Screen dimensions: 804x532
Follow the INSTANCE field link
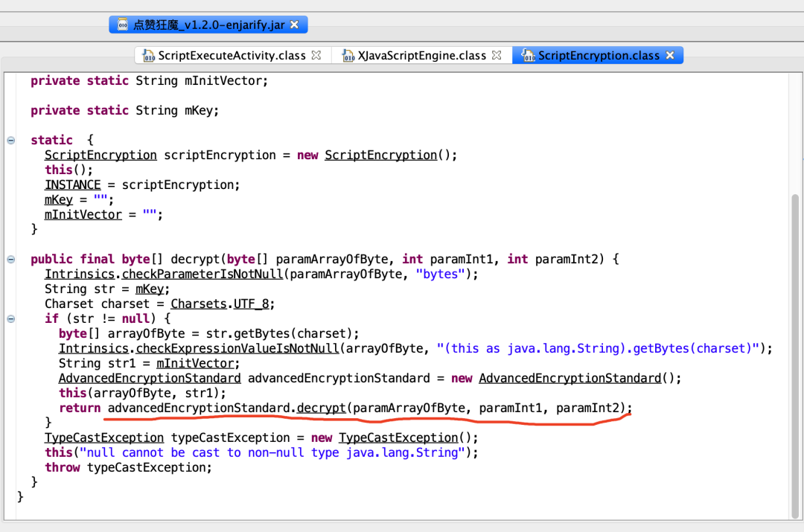[x=73, y=185]
